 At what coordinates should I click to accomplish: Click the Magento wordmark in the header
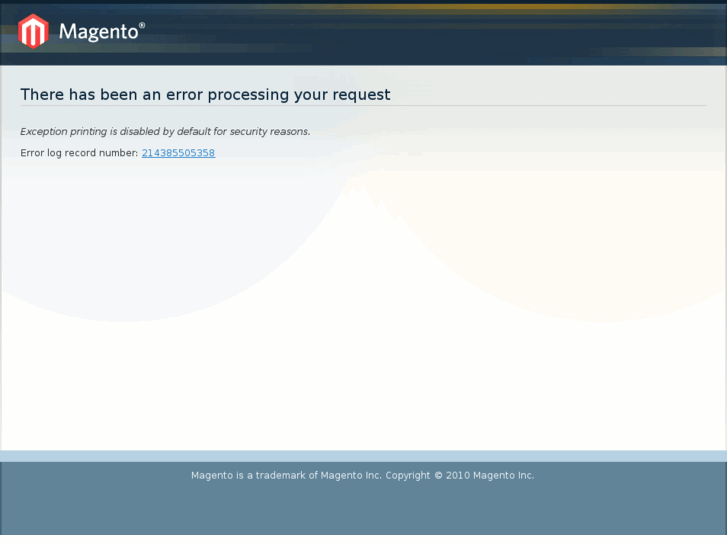102,32
